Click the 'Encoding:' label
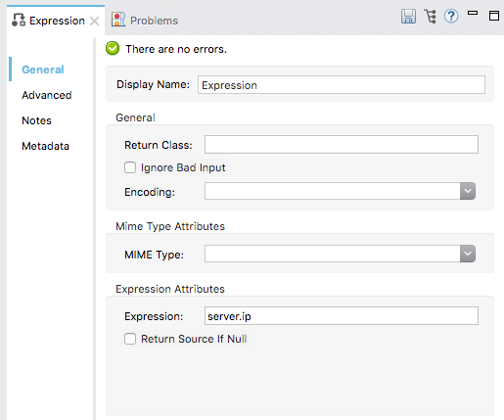Viewport: 504px width, 420px height. [x=150, y=192]
